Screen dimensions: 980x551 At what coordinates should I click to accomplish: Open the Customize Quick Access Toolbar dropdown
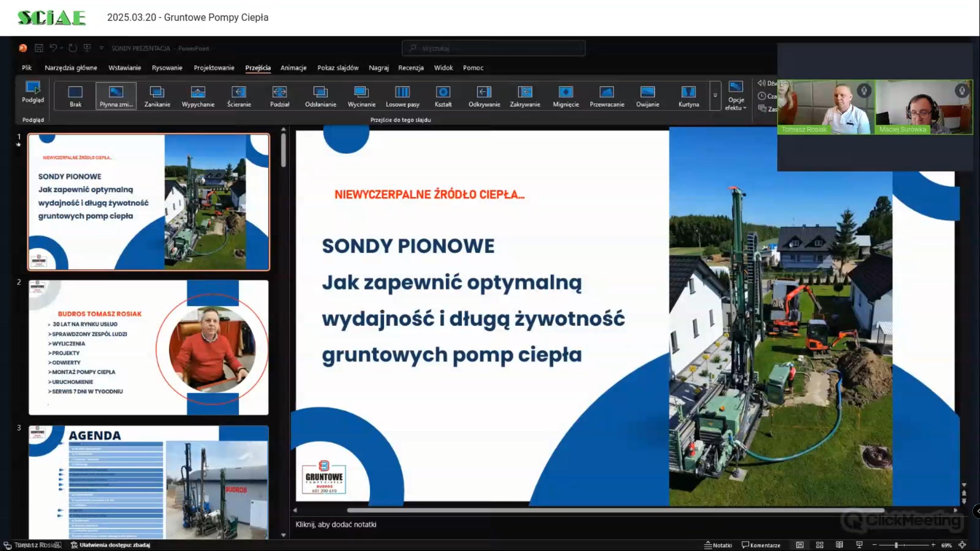click(101, 48)
